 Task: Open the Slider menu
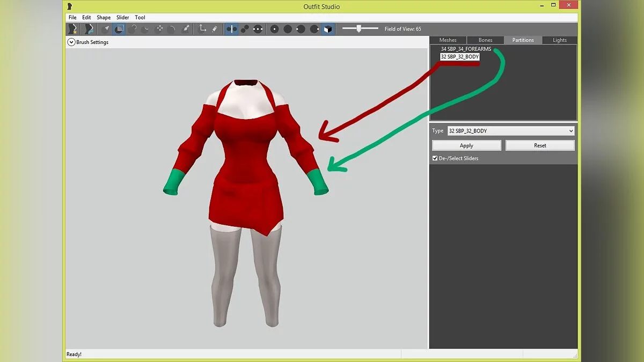123,18
